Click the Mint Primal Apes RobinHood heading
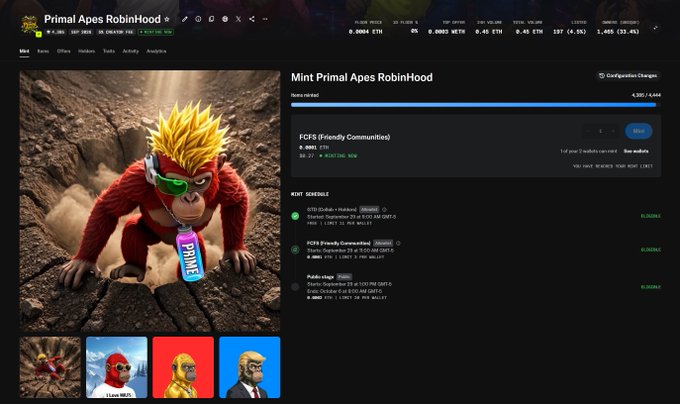This screenshot has width=680, height=404. coord(362,78)
